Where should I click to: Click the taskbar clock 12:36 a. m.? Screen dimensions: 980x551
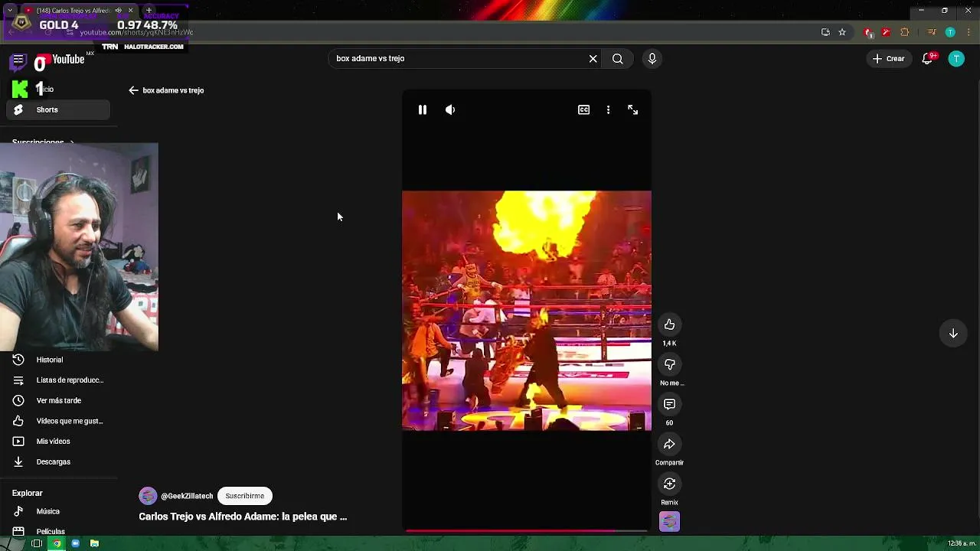(x=962, y=543)
